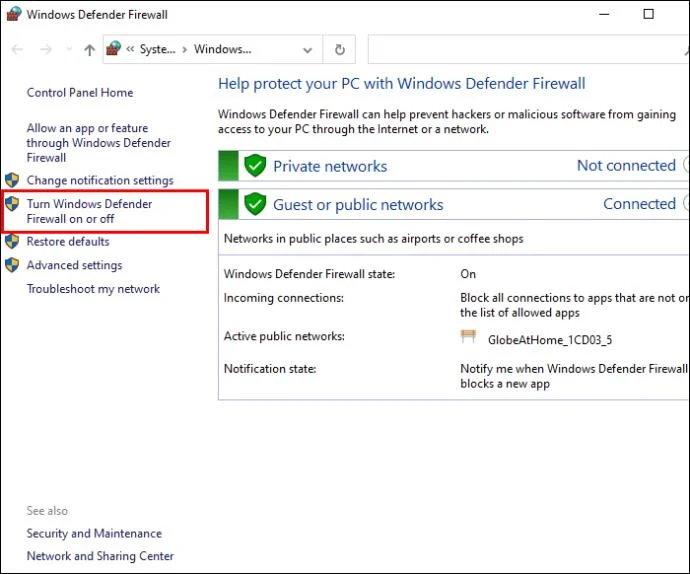Click the firewall icon in address bar
Viewport: 690px width, 574px height.
pos(114,48)
